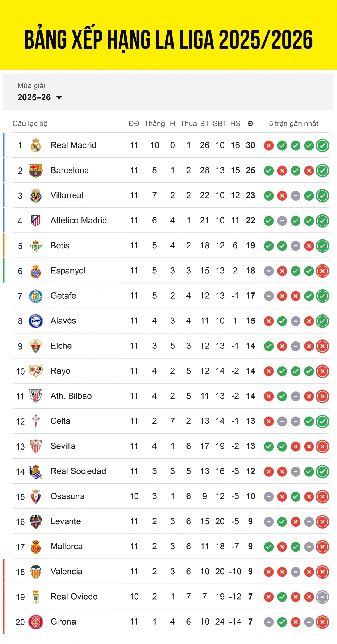This screenshot has height=644, width=337.
Task: Click the blue qualification bar beside Real Madrid
Action: 4,145
